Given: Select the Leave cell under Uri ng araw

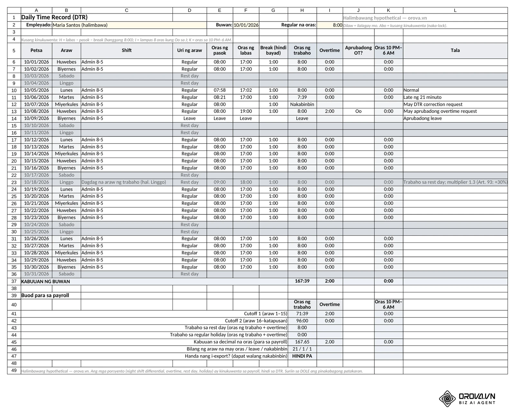Looking at the screenshot, I should click(190, 118).
